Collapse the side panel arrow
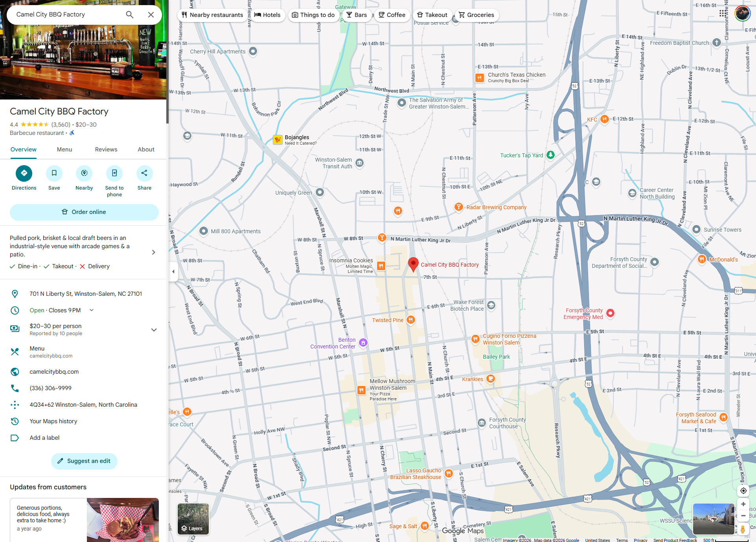The width and height of the screenshot is (756, 542). tap(173, 271)
